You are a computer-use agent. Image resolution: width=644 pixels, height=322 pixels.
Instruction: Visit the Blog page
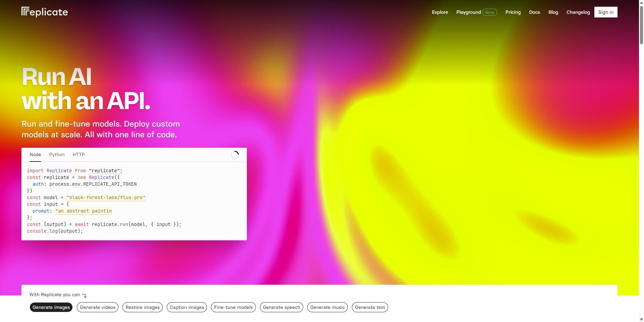(x=553, y=12)
